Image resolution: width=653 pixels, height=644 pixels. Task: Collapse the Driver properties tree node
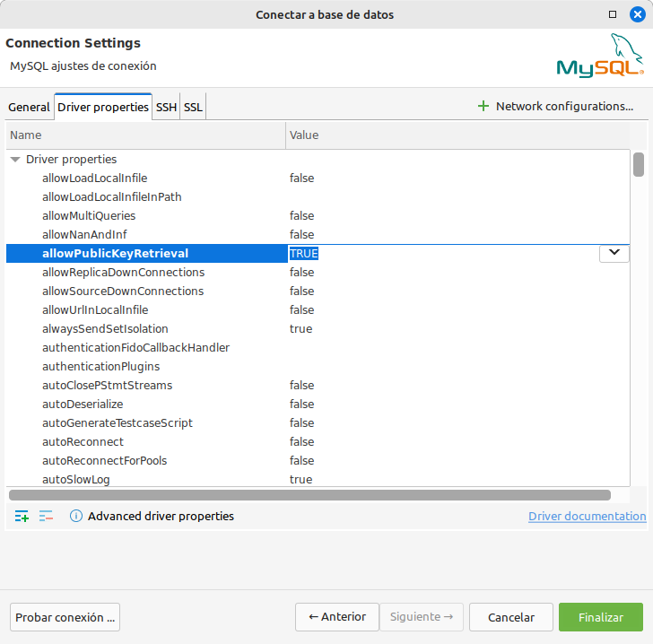coord(15,159)
